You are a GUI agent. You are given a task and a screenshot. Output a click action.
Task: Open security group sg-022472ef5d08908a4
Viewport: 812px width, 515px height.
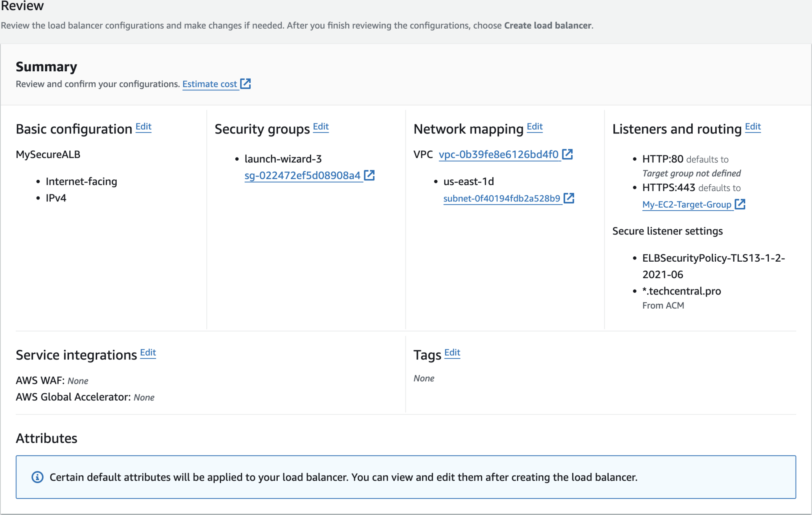tap(302, 175)
